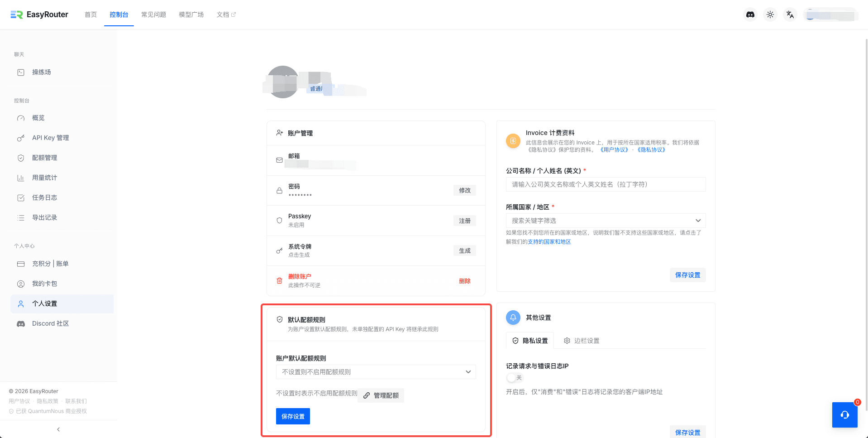Click the 账户管理 user-plus icon
Viewport: 868px width, 438px height.
[280, 133]
